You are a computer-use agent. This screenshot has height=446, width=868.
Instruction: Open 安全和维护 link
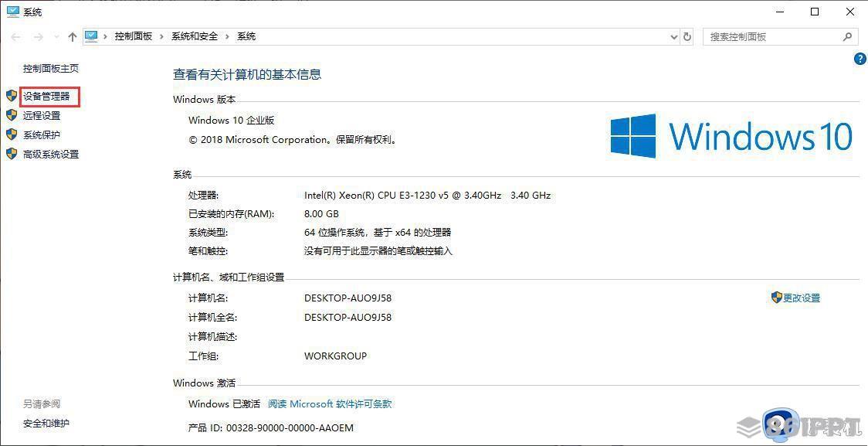coord(46,423)
